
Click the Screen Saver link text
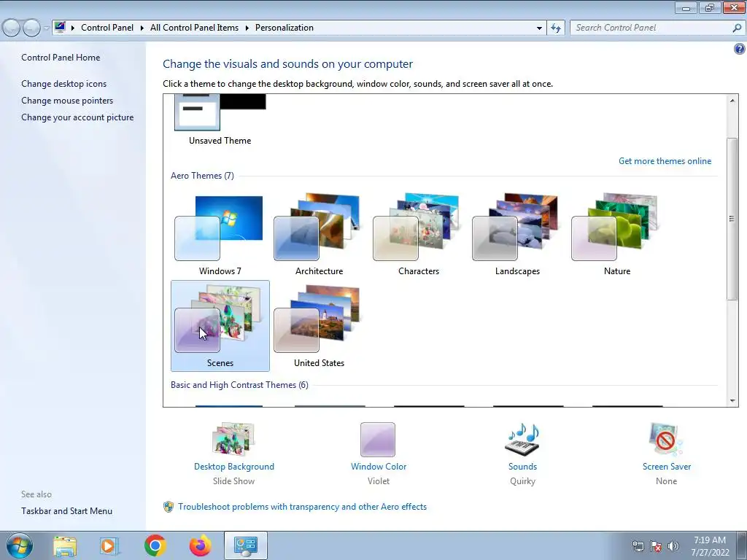[x=667, y=467]
